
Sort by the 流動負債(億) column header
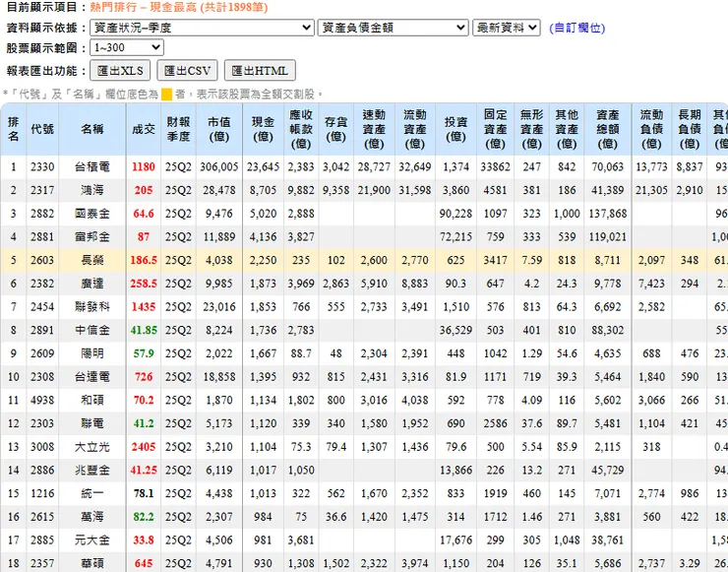tap(651, 129)
